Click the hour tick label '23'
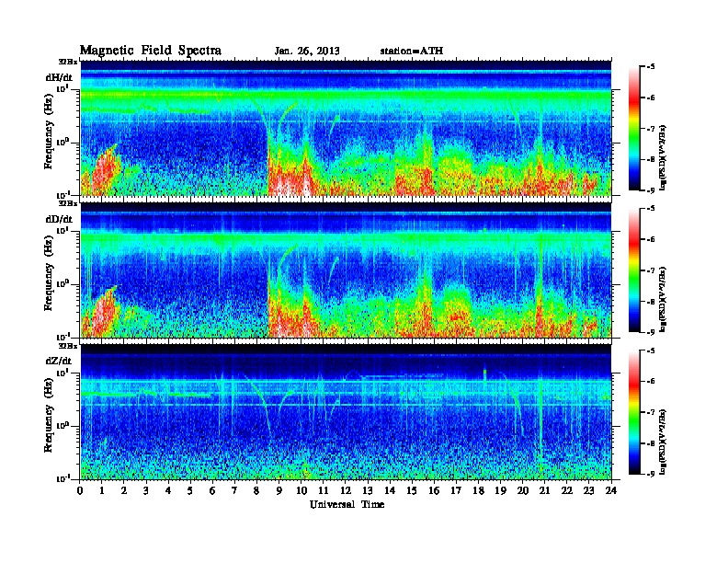Image resolution: width=728 pixels, height=563 pixels. pyautogui.click(x=589, y=490)
